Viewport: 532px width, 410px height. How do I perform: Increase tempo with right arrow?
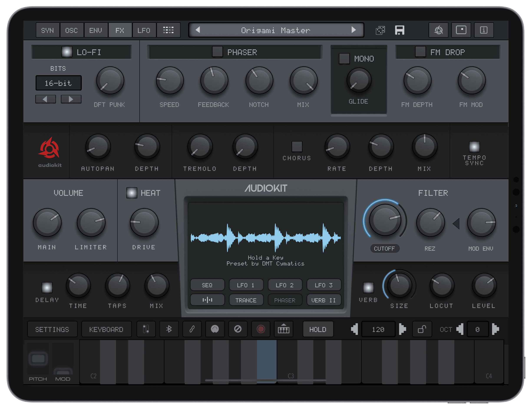[x=402, y=329]
